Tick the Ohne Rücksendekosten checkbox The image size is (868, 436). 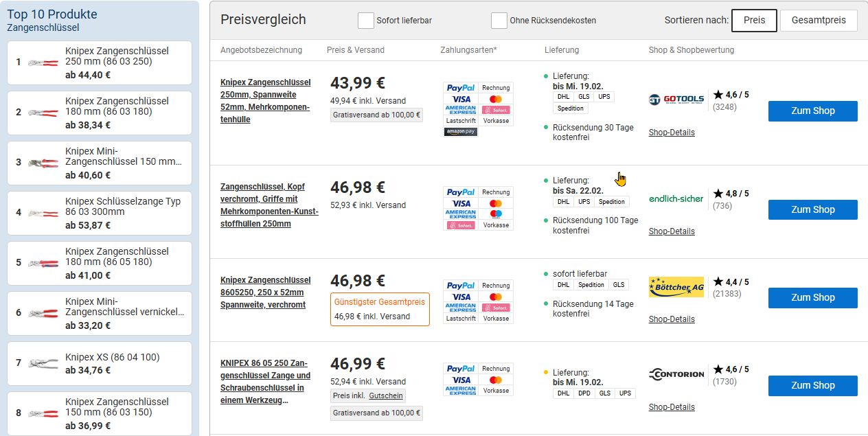click(499, 21)
